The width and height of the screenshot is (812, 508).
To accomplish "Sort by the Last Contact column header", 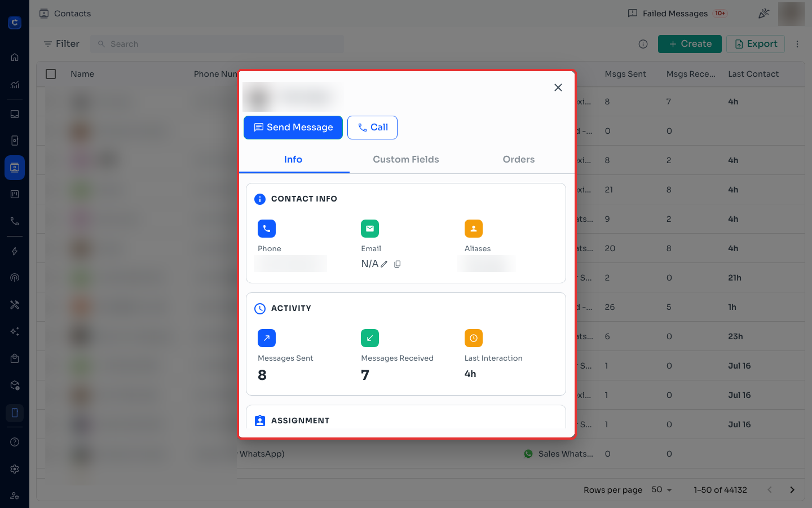I will [753, 74].
